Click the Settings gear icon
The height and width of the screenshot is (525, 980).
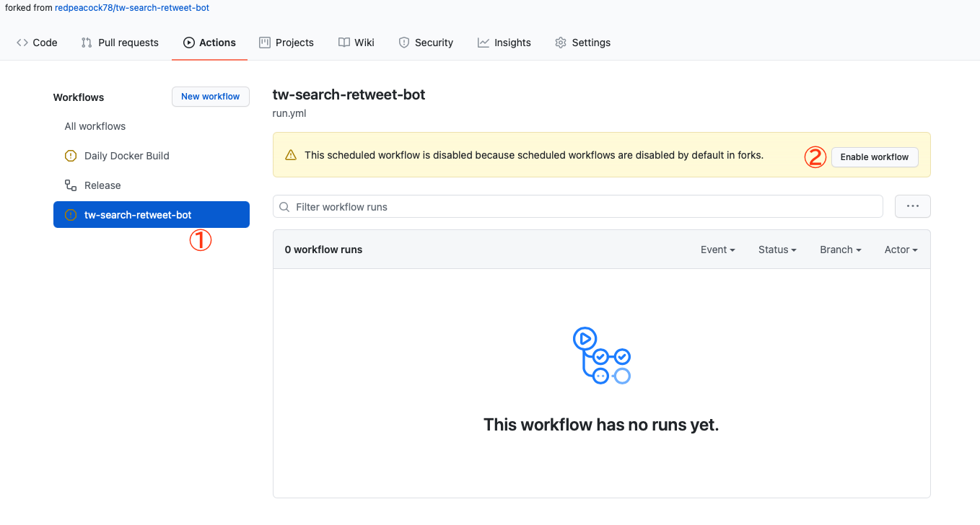pos(561,43)
